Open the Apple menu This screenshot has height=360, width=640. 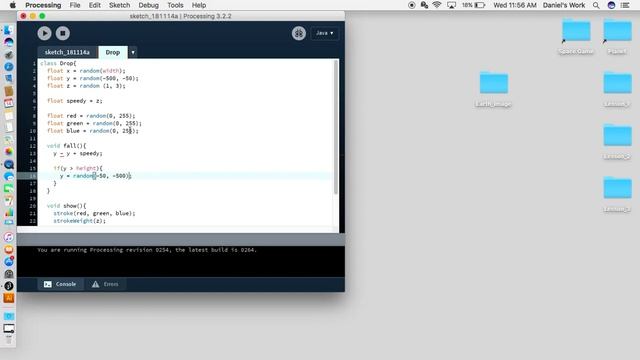point(13,5)
